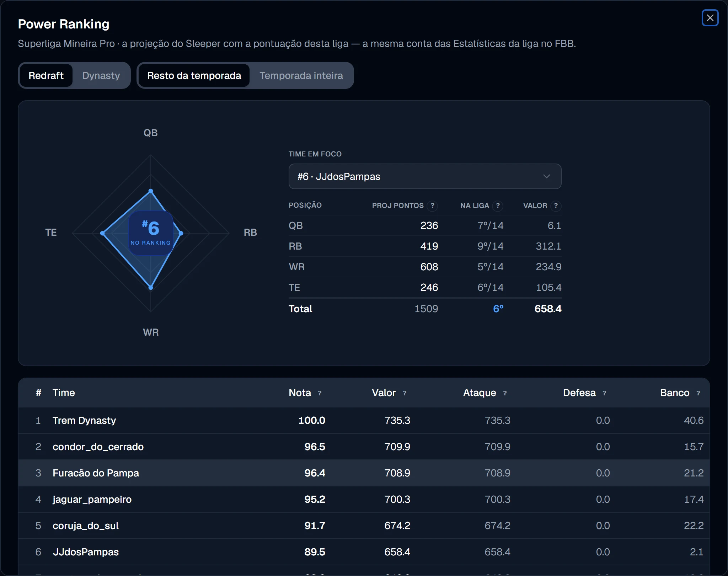Sort by the Banco column header
This screenshot has width=728, height=576.
coord(675,393)
